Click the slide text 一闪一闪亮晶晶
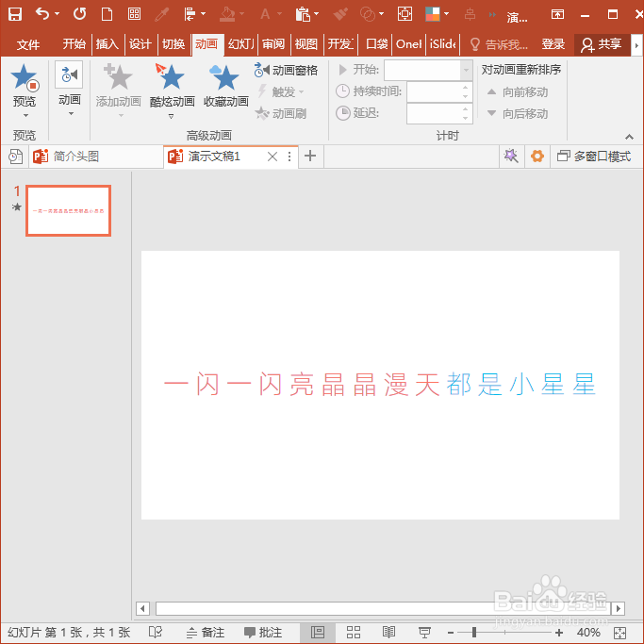The height and width of the screenshot is (644, 644). pyautogui.click(x=271, y=385)
